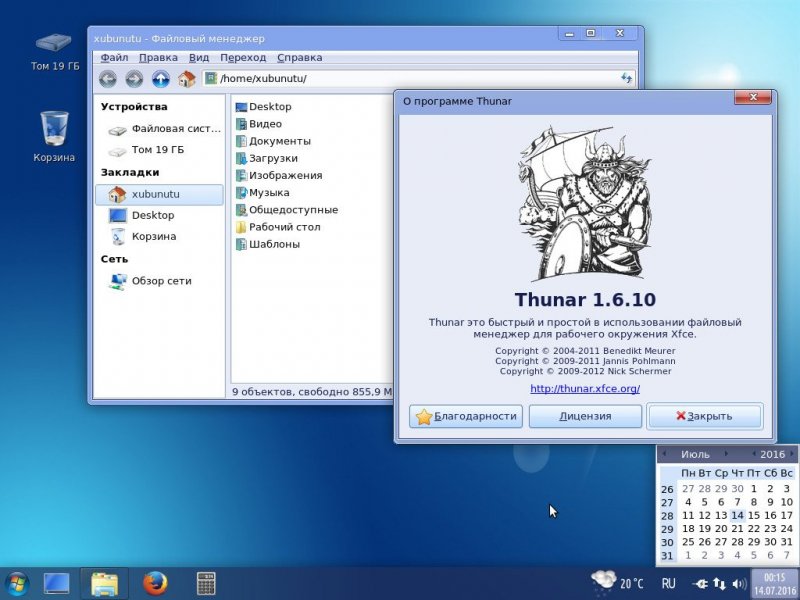Go back using the Thunar back arrow
800x600 pixels.
pyautogui.click(x=108, y=79)
